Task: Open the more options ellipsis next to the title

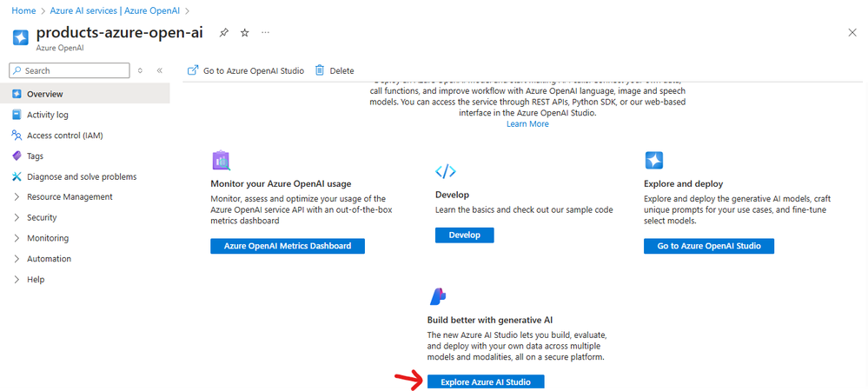Action: [x=266, y=33]
